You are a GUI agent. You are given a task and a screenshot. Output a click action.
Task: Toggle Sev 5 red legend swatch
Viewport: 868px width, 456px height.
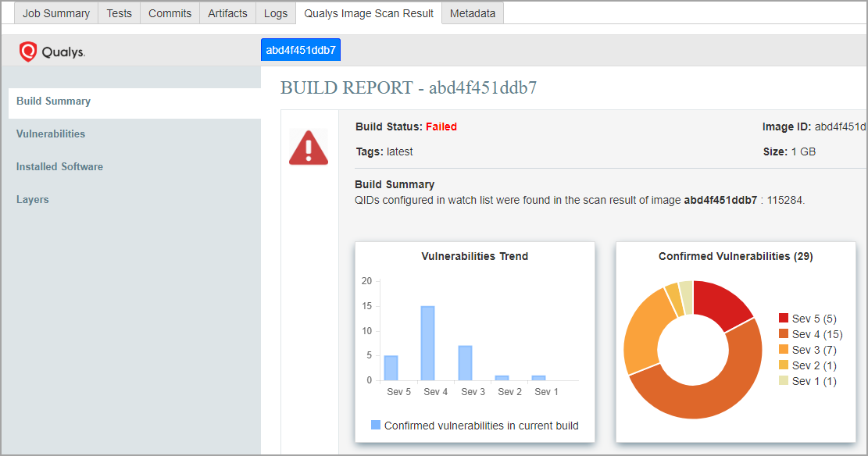click(x=784, y=319)
